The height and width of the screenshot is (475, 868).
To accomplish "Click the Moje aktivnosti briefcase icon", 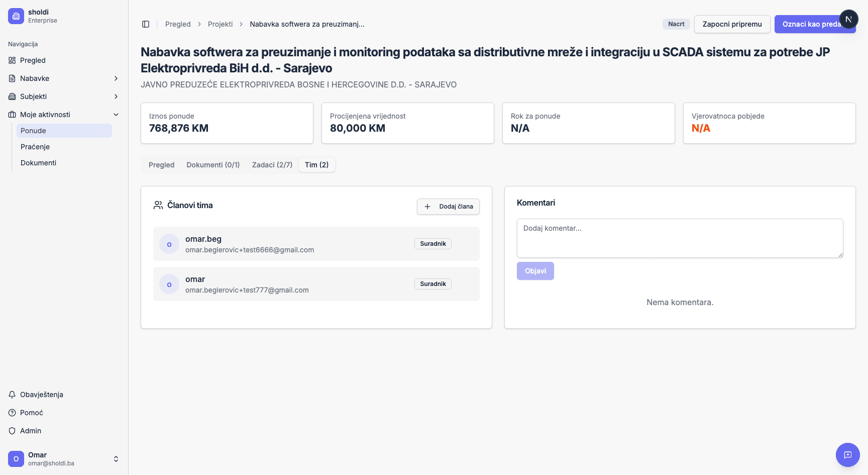I will coord(12,115).
